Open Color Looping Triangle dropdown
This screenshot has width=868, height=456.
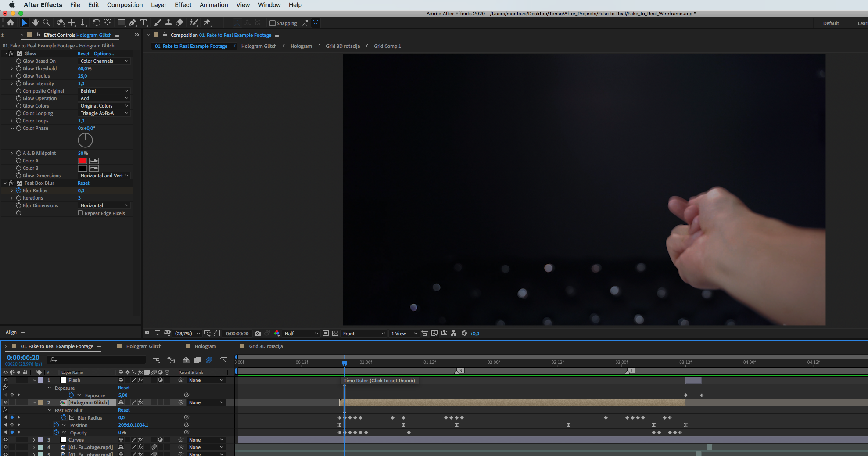click(x=104, y=113)
